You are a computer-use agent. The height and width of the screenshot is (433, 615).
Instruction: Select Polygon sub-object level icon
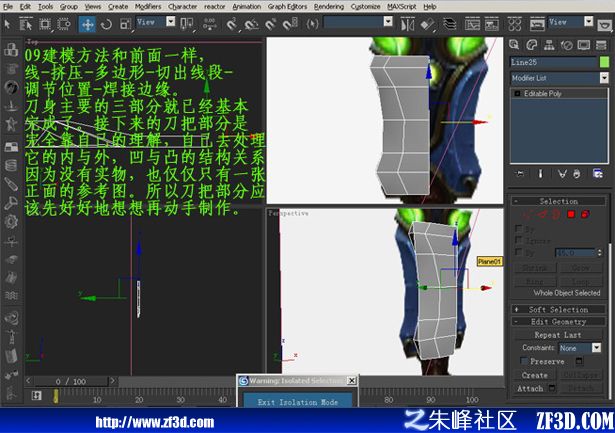(x=571, y=214)
